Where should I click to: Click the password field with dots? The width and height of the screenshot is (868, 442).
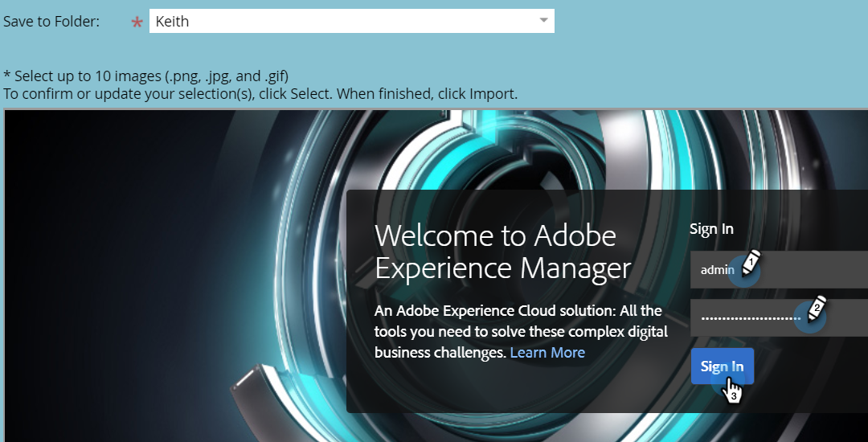779,317
